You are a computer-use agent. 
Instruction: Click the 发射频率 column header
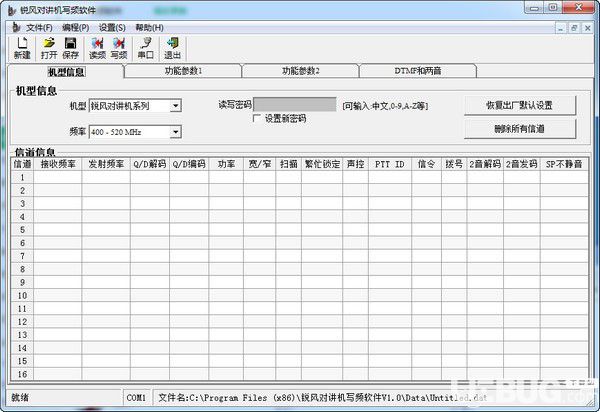coord(106,164)
